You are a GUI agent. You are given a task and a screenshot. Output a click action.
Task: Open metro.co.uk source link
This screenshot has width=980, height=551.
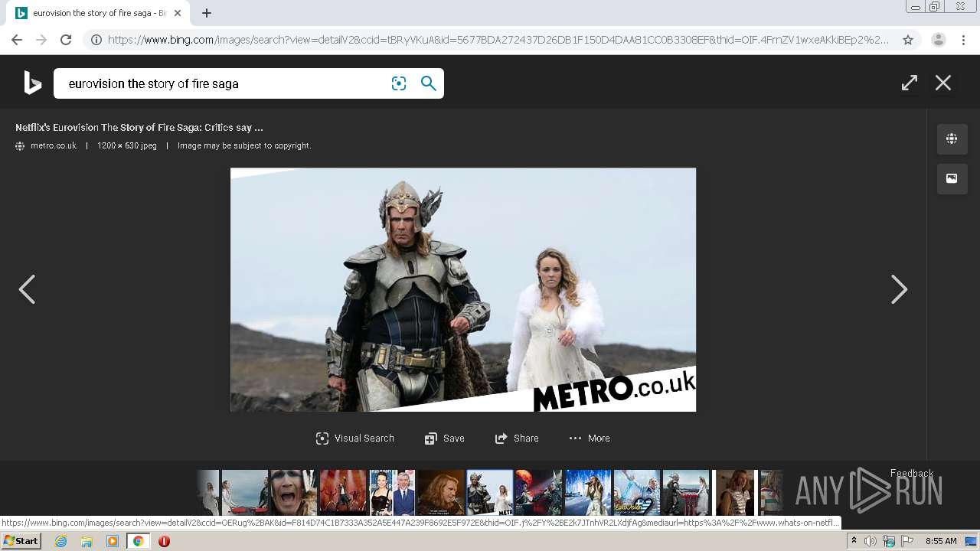click(x=54, y=145)
